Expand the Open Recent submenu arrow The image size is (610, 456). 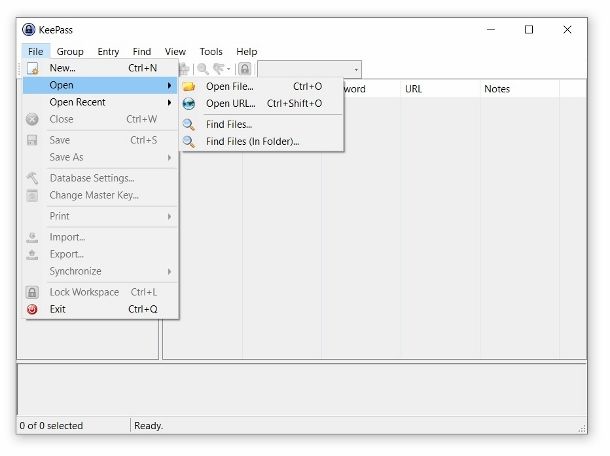click(x=169, y=102)
